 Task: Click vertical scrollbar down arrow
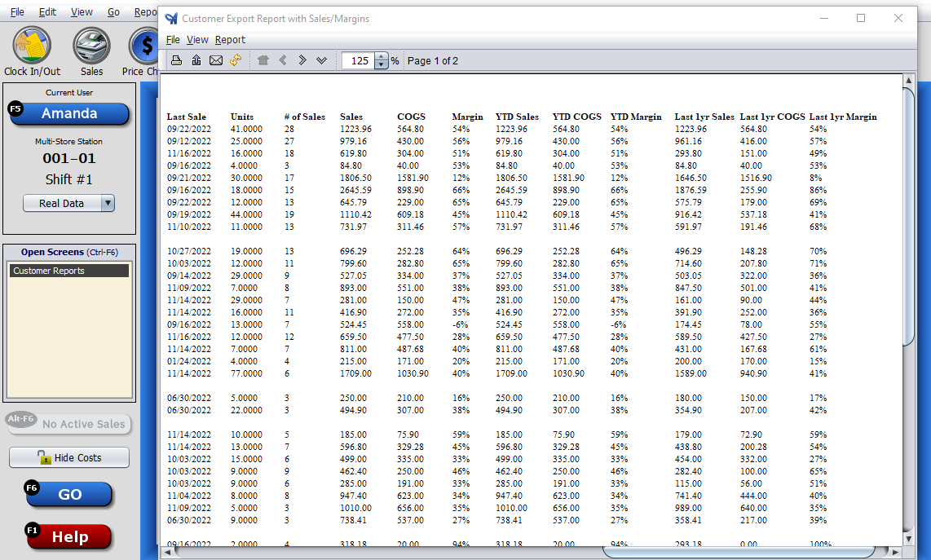908,539
